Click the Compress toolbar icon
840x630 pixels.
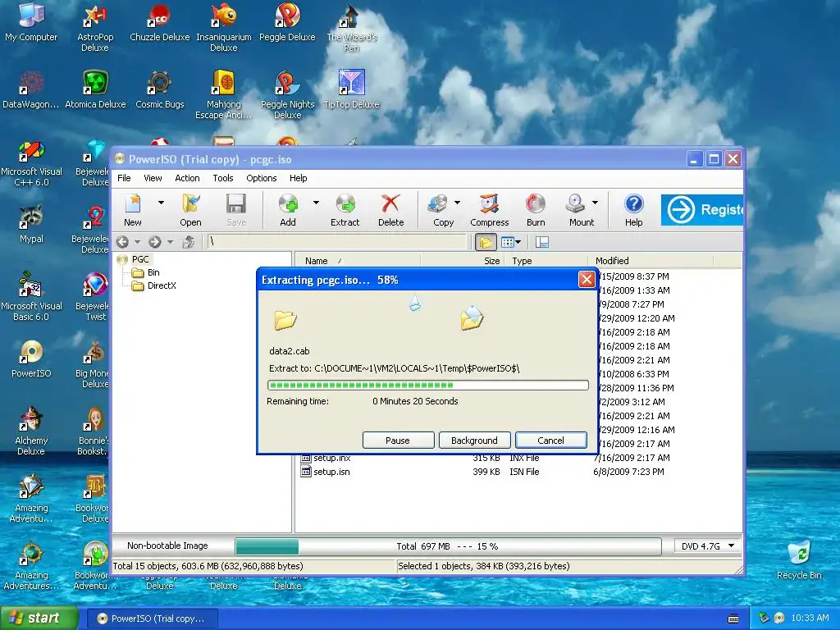[489, 210]
